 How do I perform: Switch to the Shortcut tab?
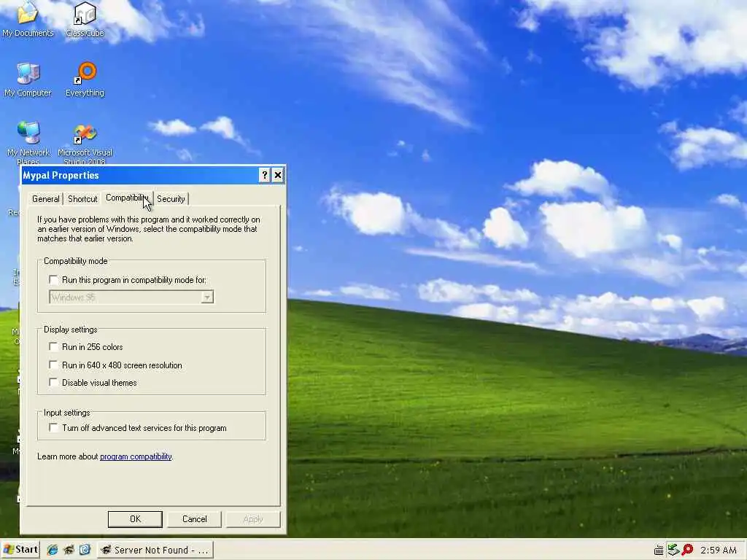pyautogui.click(x=82, y=199)
